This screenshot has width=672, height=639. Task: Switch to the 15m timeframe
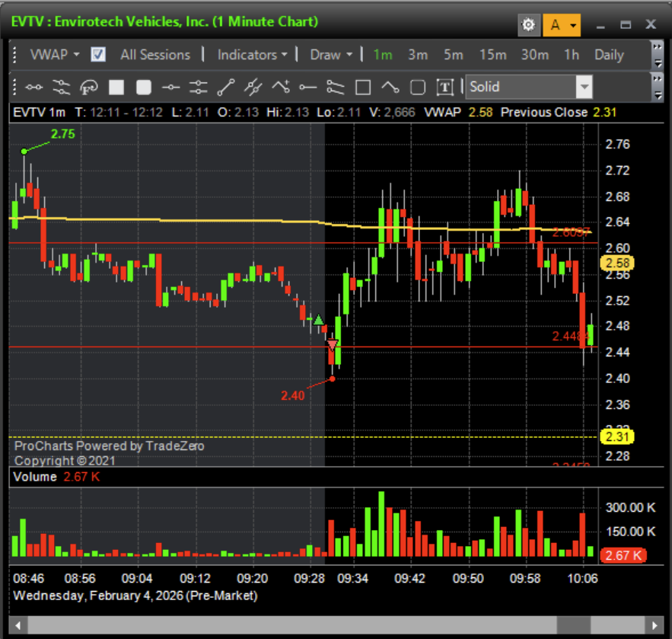pos(493,55)
